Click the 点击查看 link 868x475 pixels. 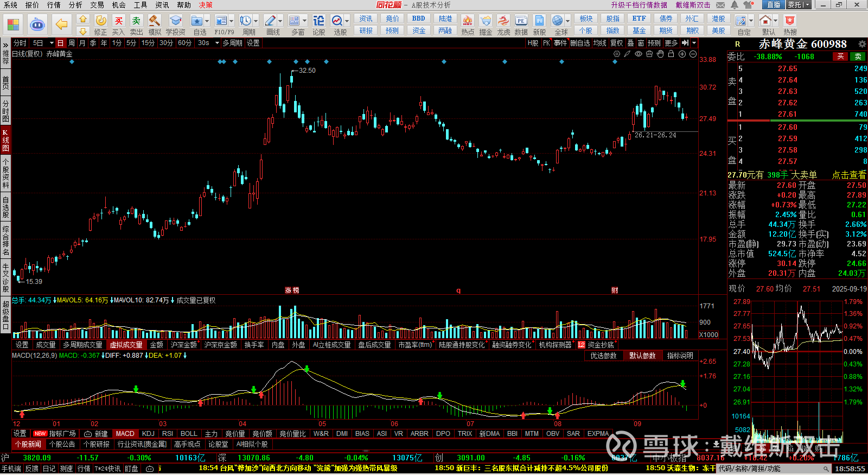point(849,175)
